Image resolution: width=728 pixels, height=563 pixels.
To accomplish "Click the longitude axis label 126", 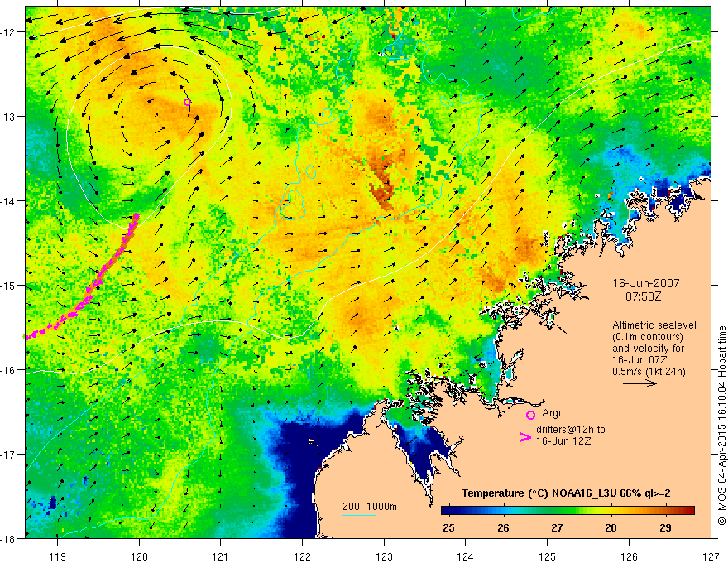I will [629, 556].
